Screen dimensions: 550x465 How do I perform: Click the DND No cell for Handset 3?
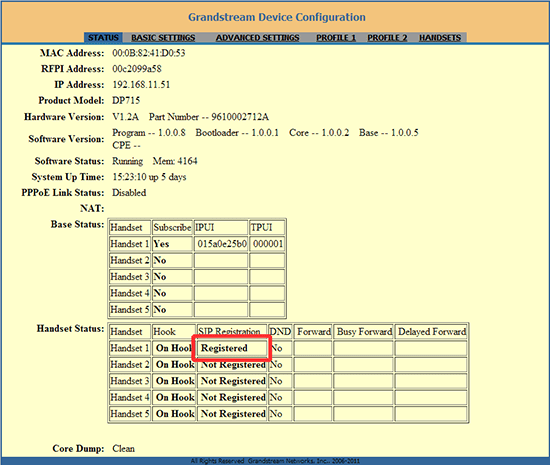(280, 381)
